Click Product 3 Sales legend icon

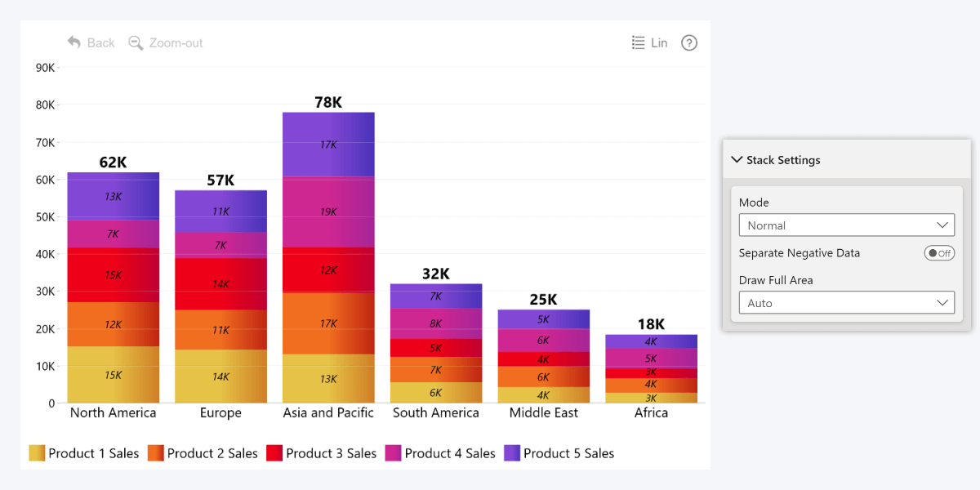[x=274, y=453]
